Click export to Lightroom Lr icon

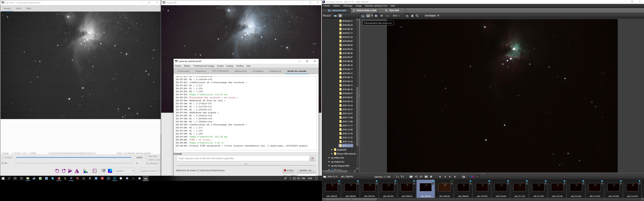(x=477, y=177)
